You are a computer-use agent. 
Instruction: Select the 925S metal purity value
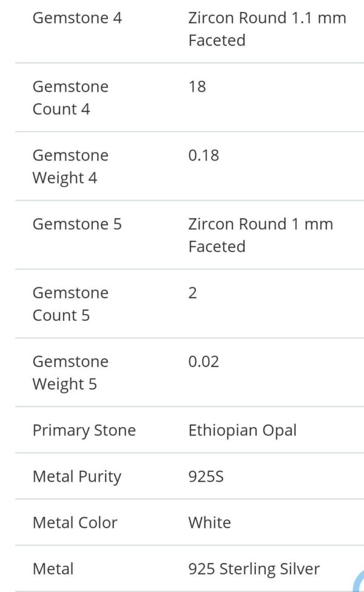(206, 477)
